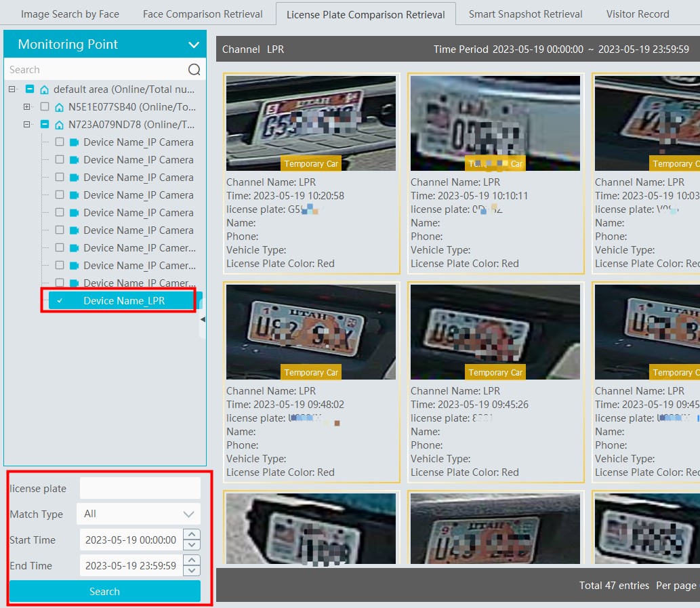Open the Visitor Record tab
The width and height of the screenshot is (700, 608).
637,14
